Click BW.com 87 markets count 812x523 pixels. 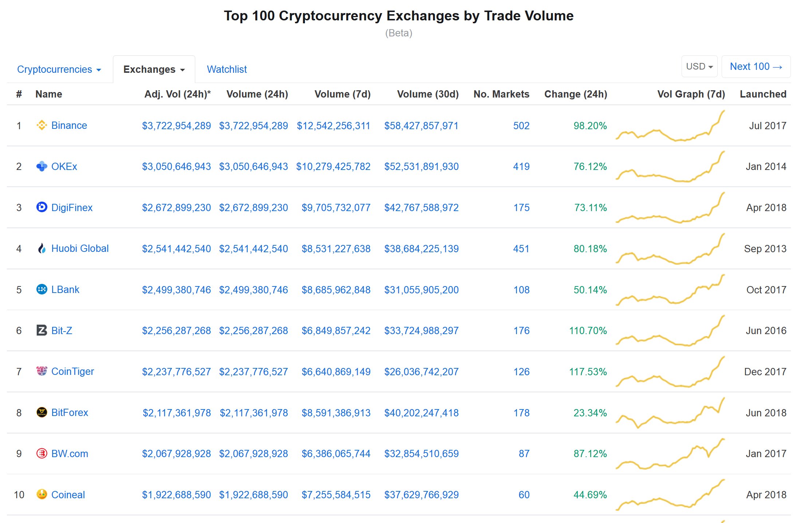(x=524, y=453)
